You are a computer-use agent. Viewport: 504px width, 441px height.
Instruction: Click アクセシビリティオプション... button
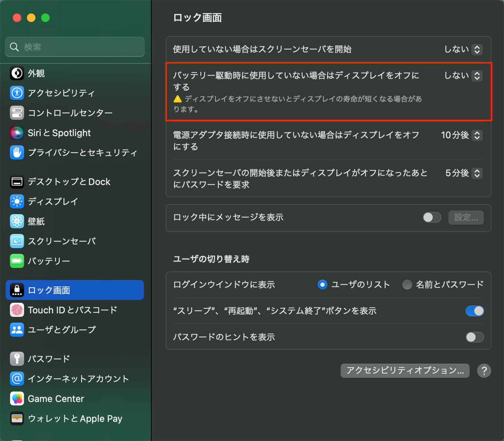point(405,371)
